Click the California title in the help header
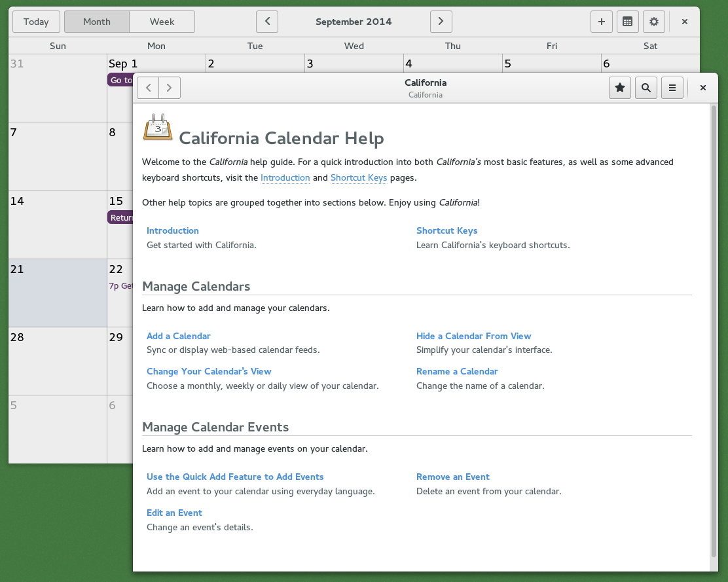The height and width of the screenshot is (582, 728). (425, 82)
